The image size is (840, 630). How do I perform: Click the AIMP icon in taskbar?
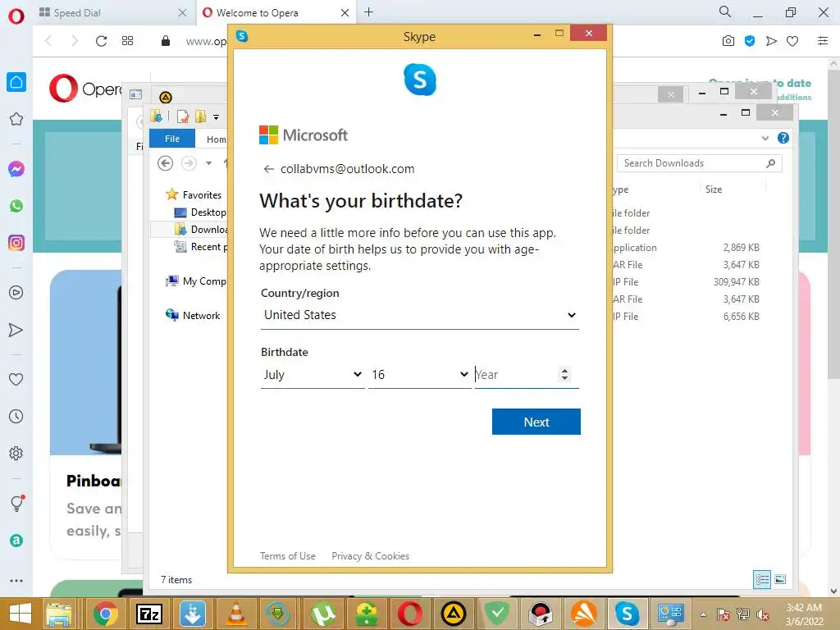(x=453, y=614)
